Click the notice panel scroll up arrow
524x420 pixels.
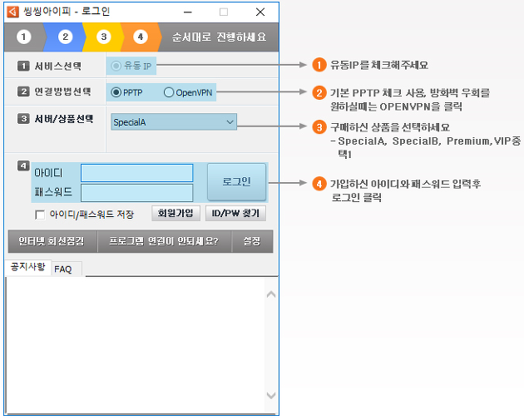coord(271,294)
